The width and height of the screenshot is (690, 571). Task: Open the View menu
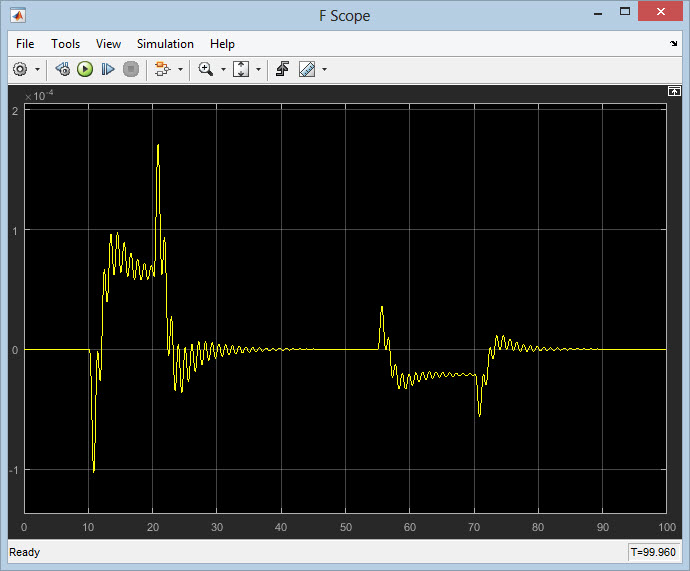(x=108, y=44)
